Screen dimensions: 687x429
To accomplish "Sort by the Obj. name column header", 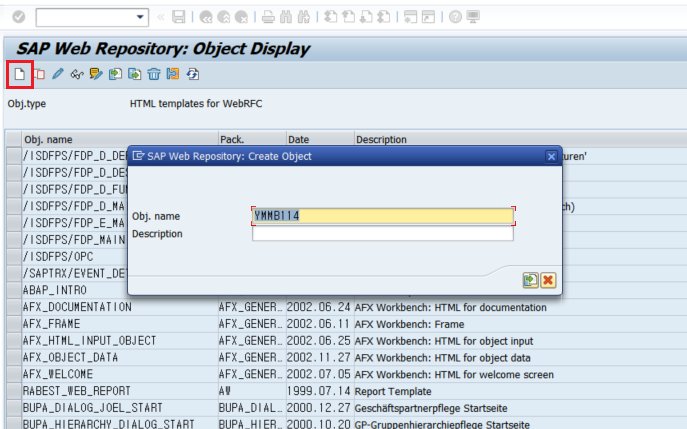I will (x=120, y=139).
